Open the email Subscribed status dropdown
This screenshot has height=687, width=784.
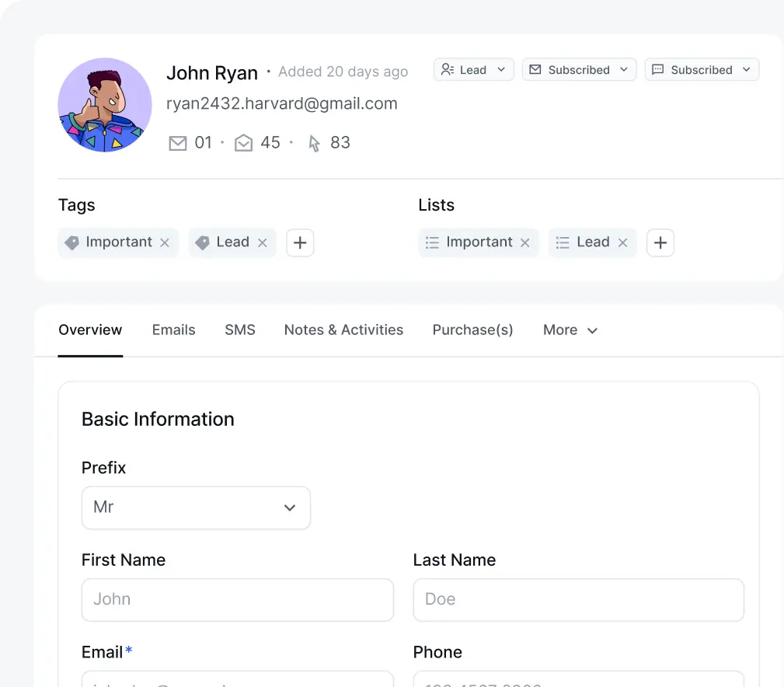pyautogui.click(x=579, y=69)
